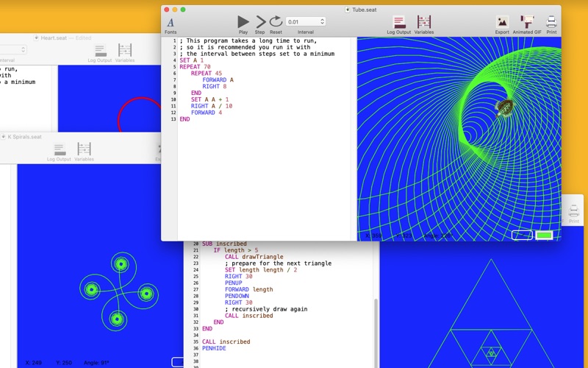
Task: Click the pen width box in Tube.seat canvas
Action: pyautogui.click(x=522, y=236)
